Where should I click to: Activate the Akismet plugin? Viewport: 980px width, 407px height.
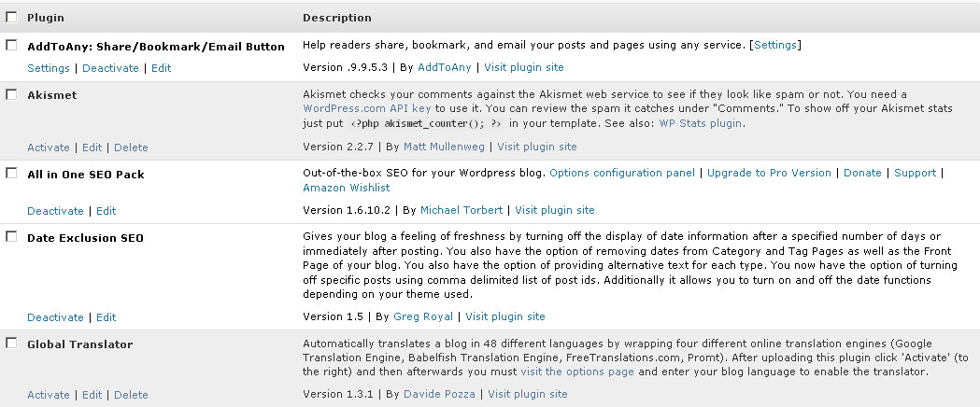[x=49, y=147]
